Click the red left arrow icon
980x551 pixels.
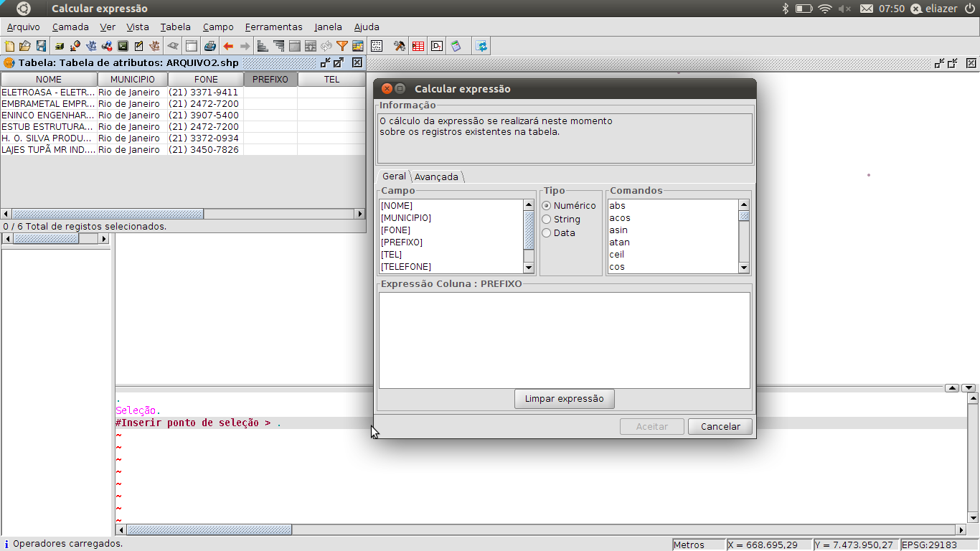228,47
